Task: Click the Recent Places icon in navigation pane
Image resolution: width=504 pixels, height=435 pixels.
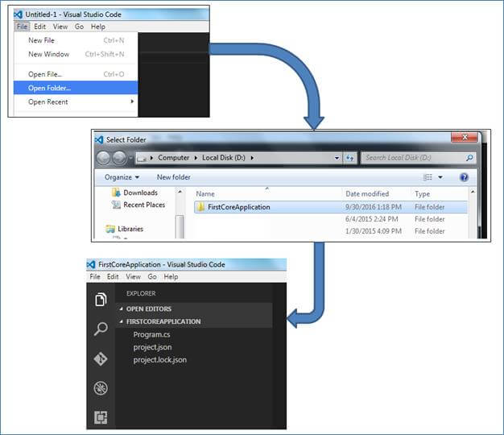Action: [x=116, y=205]
